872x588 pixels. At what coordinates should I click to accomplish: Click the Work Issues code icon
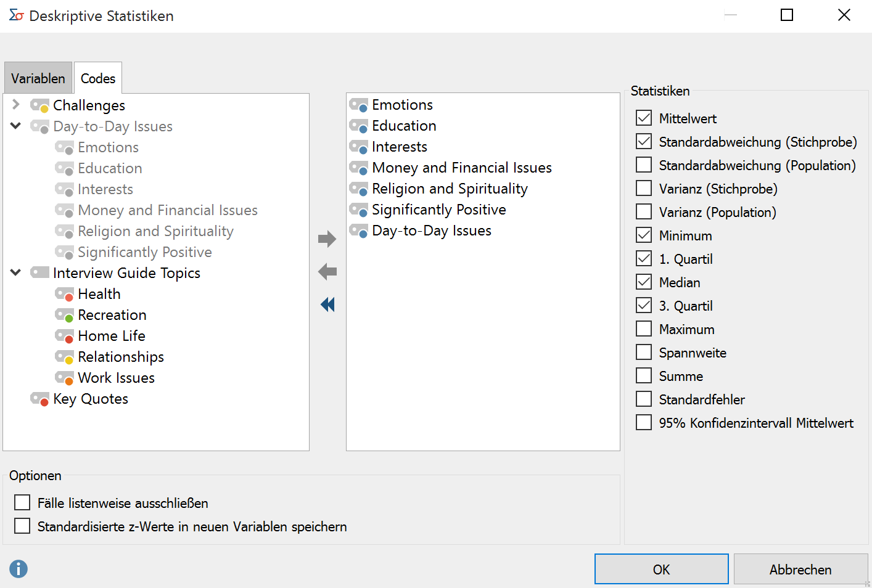coord(64,378)
